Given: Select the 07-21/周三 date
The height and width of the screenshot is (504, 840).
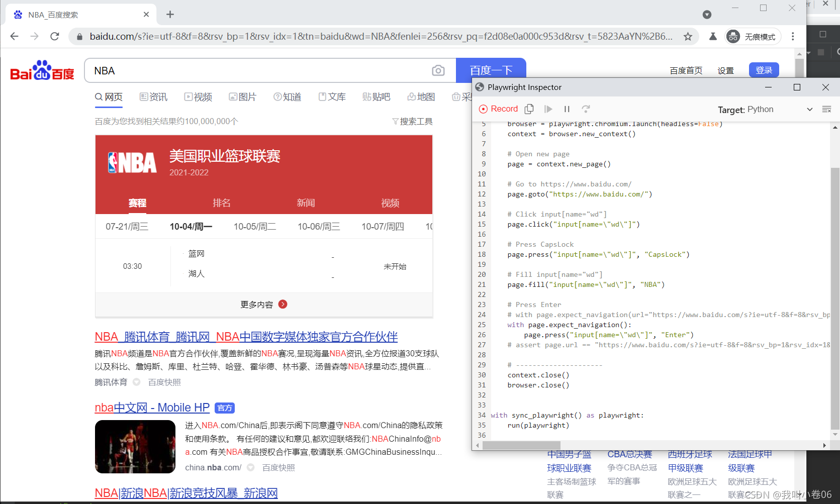Looking at the screenshot, I should coord(127,227).
